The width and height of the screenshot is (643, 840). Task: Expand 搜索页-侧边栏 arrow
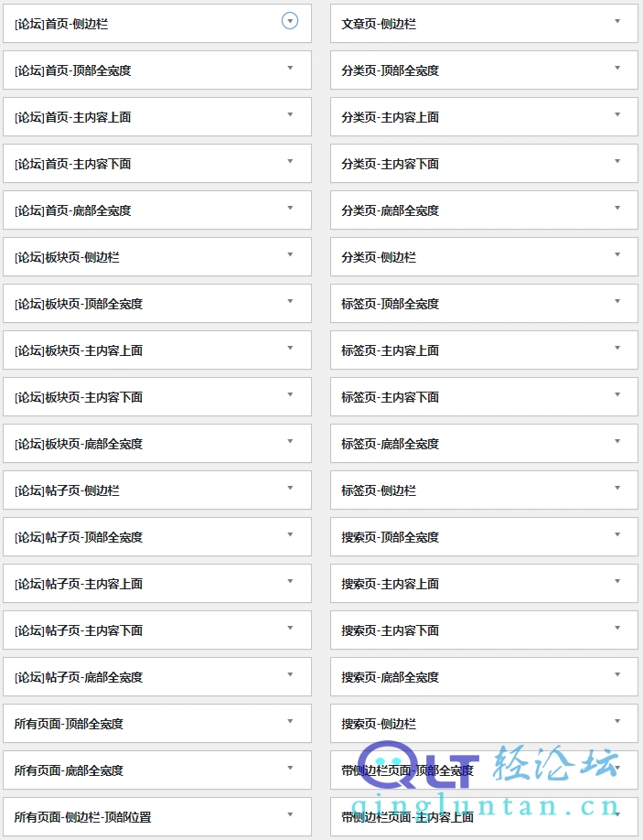[x=617, y=721]
